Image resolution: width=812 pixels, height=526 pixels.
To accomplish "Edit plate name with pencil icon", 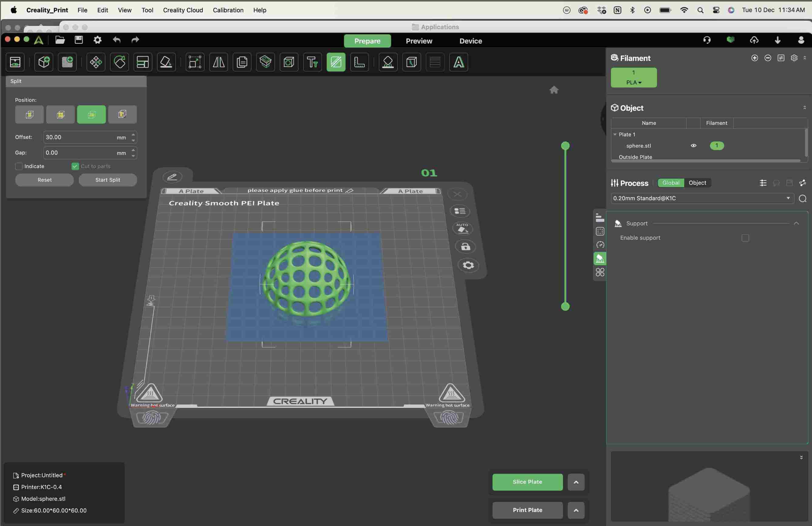I will click(172, 177).
